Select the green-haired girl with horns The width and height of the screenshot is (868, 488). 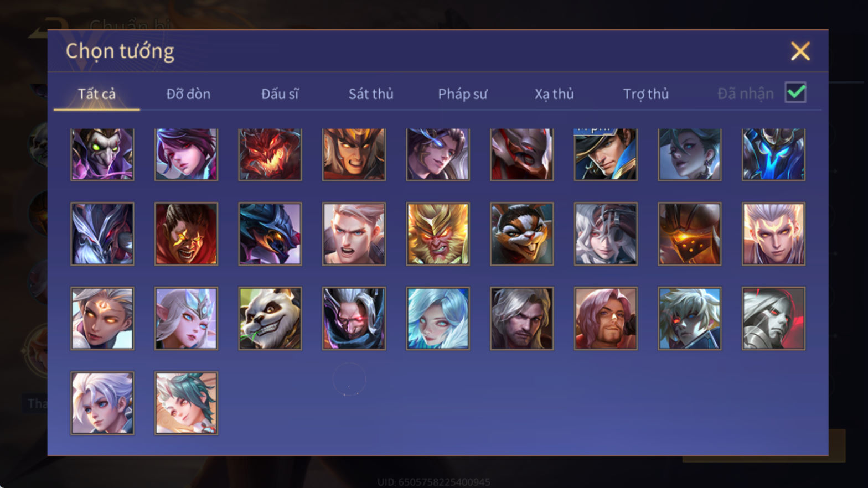(x=186, y=403)
